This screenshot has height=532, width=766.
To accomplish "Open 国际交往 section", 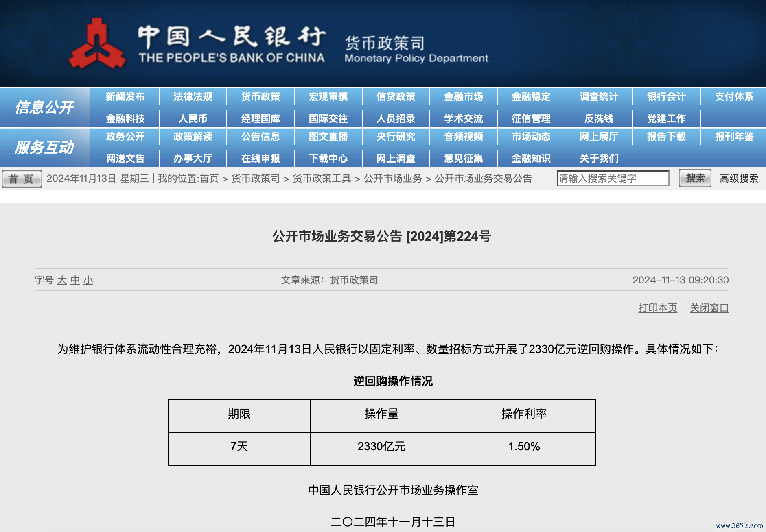I will (328, 119).
